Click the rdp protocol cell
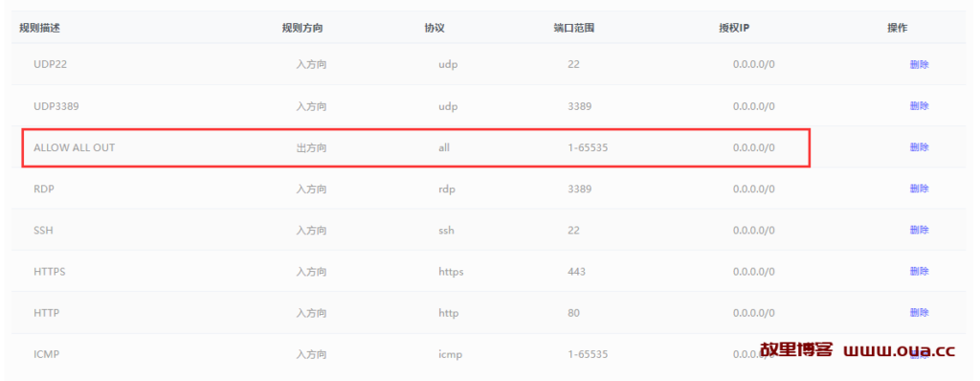 point(448,189)
